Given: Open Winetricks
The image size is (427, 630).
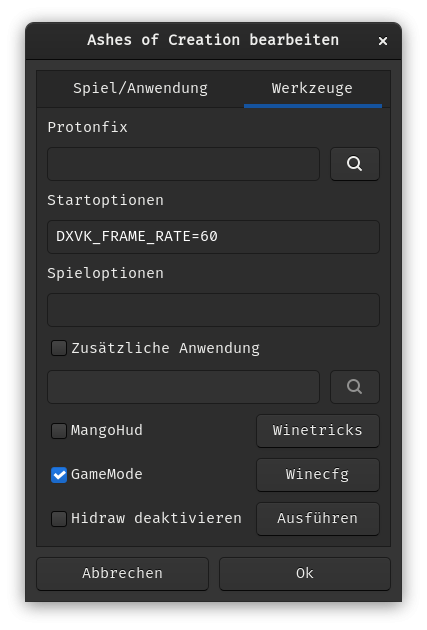Looking at the screenshot, I should pyautogui.click(x=318, y=431).
